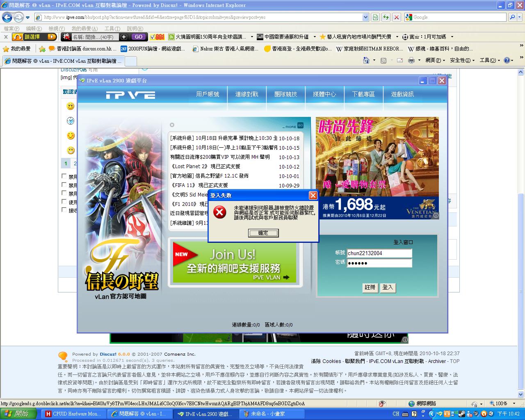The image size is (525, 420).
Task: Click the Read Mail envelope icon
Action: tap(399, 60)
